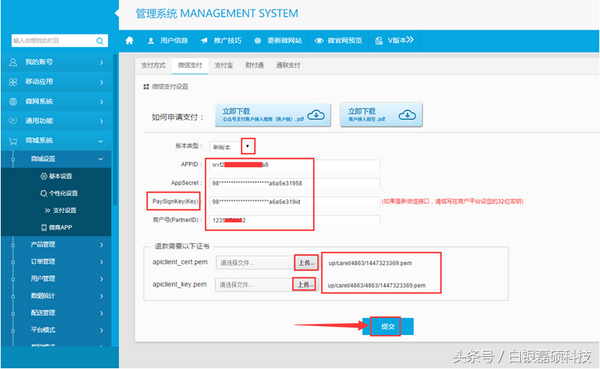This screenshot has height=369, width=600.
Task: Click the 基本设置 gear icon
Action: pos(44,176)
